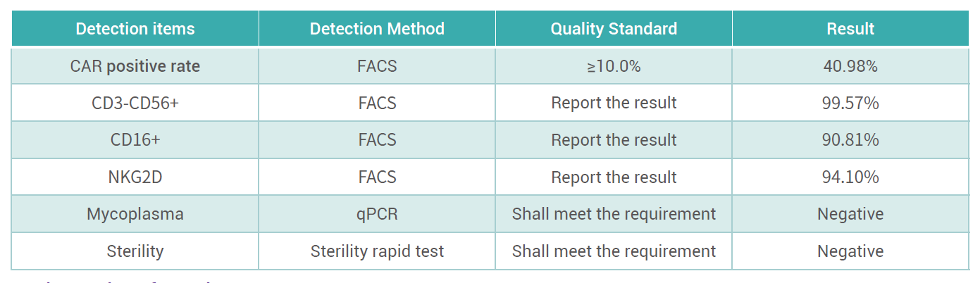This screenshot has width=980, height=283.
Task: Click the Result column header
Action: [x=850, y=29]
